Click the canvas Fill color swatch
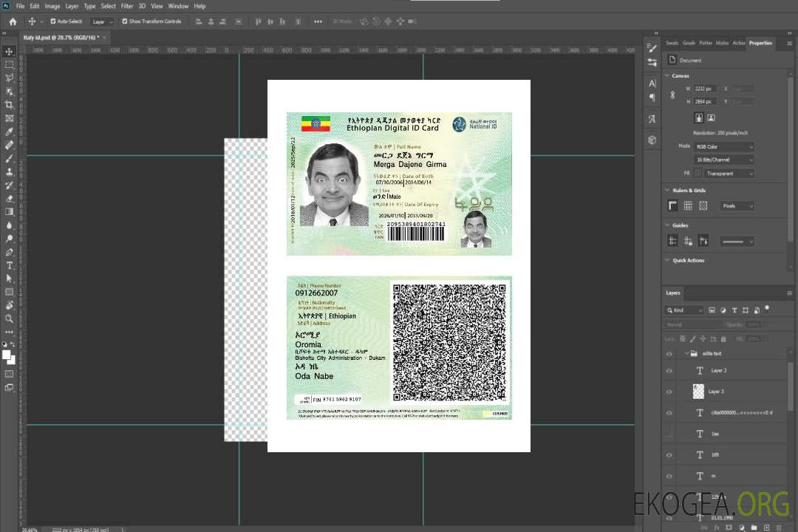 coord(698,173)
